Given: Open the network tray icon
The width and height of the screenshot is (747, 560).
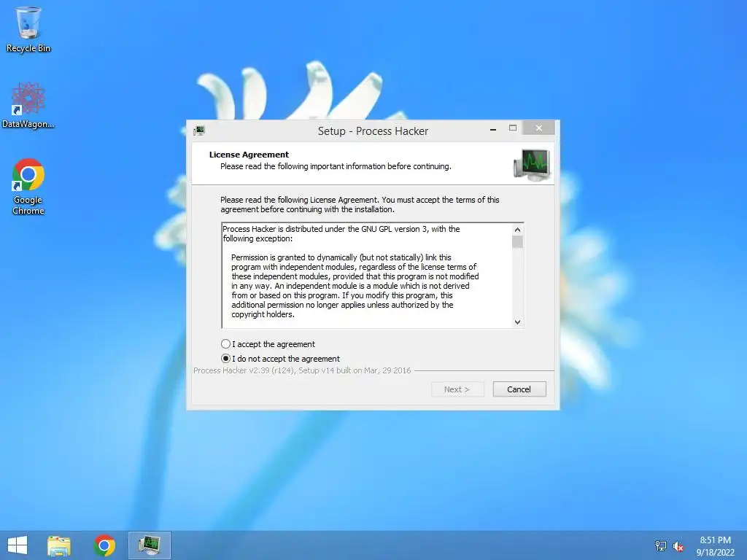Looking at the screenshot, I should click(660, 545).
